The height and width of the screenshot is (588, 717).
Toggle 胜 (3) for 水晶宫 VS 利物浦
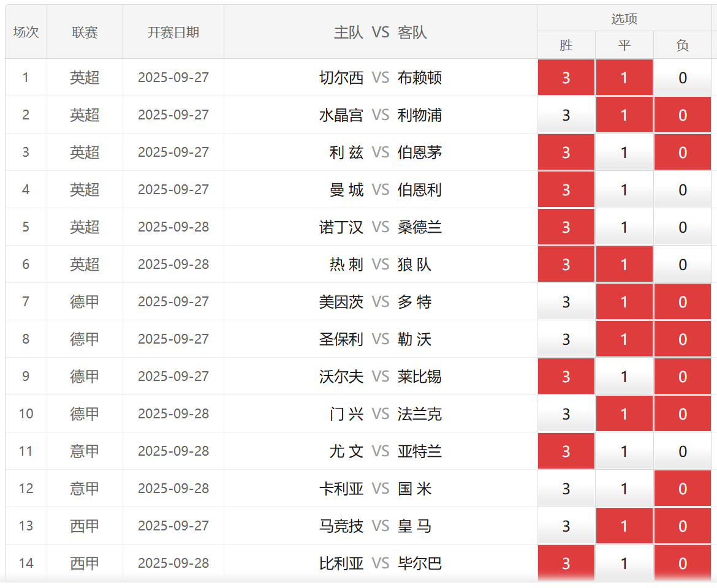pos(566,115)
